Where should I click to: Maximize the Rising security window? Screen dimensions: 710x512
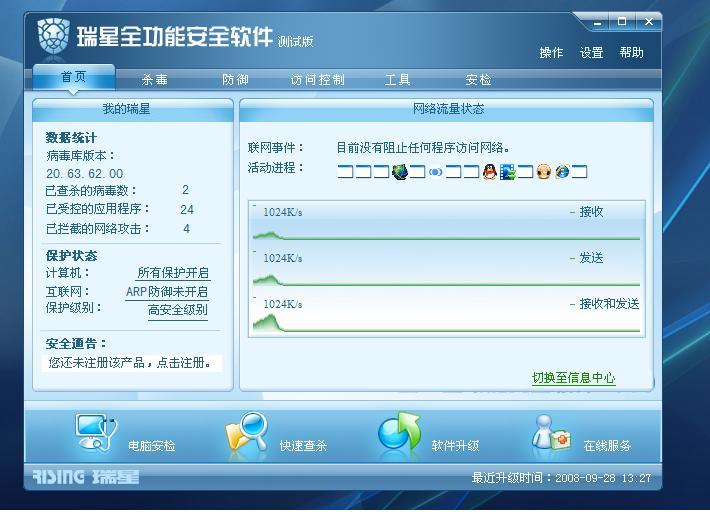622,22
